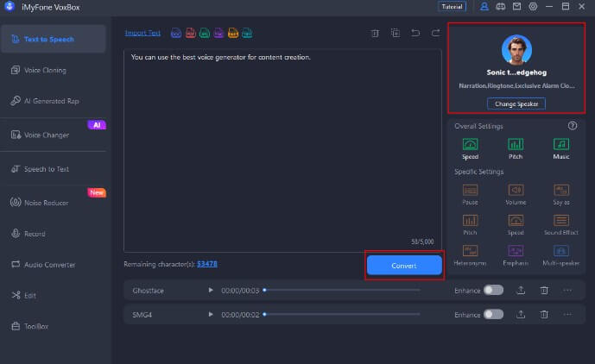Click the Sonic speaker avatar
Image resolution: width=595 pixels, height=364 pixels.
516,50
